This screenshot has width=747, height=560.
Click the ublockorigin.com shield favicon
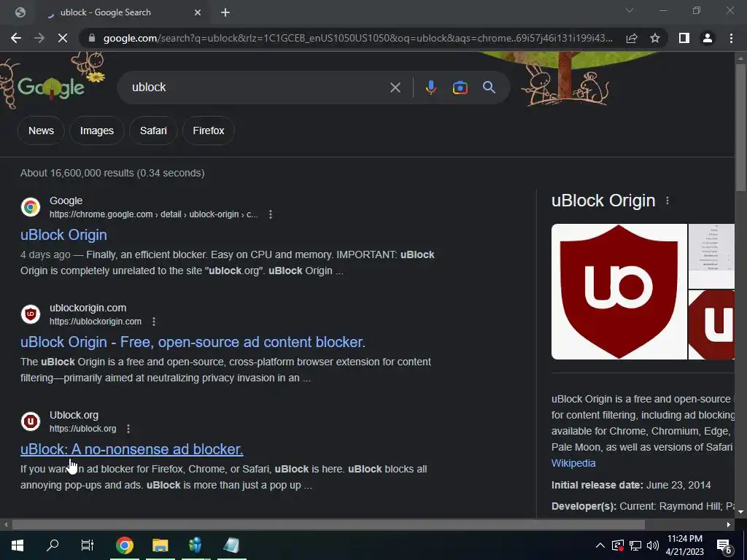coord(31,314)
